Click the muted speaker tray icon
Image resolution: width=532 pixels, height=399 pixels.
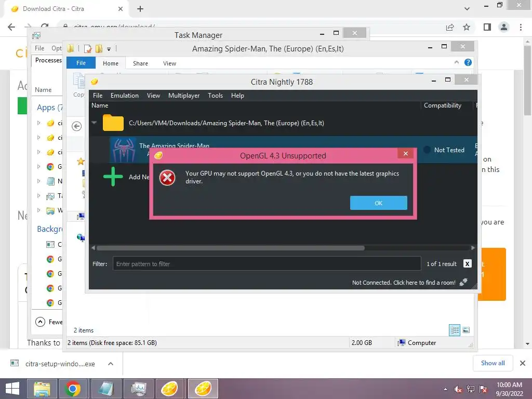(x=458, y=389)
